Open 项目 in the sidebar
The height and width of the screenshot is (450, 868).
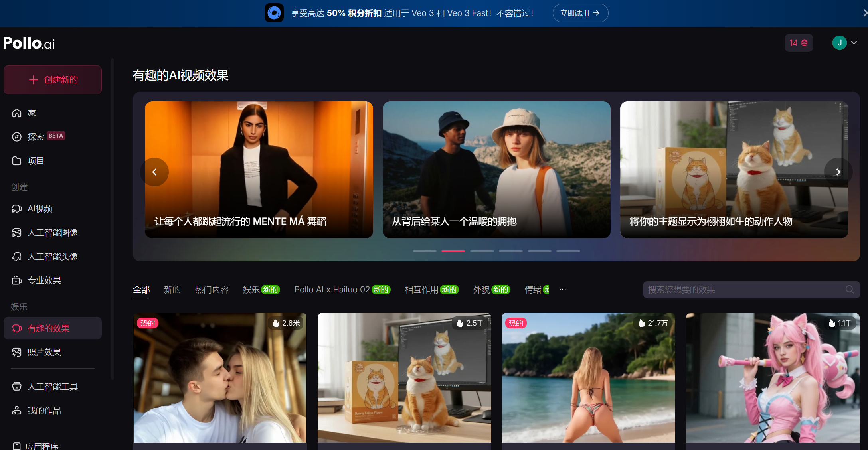pos(53,161)
